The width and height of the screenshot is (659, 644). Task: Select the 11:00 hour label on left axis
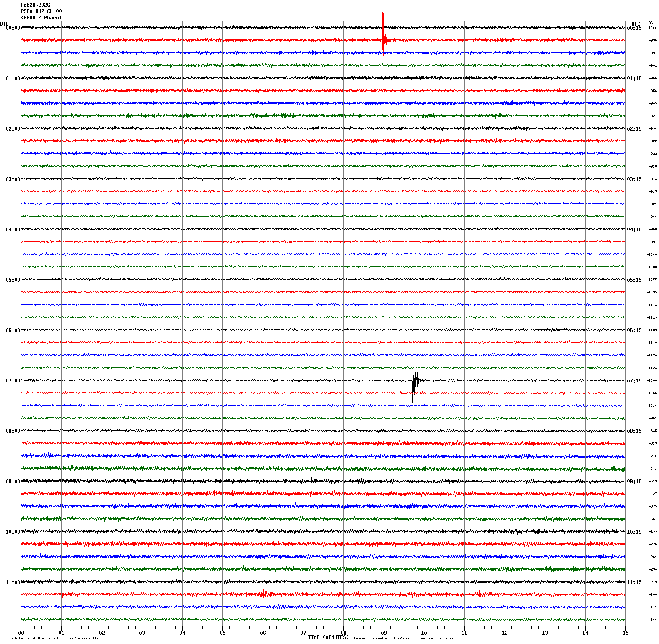click(x=13, y=582)
